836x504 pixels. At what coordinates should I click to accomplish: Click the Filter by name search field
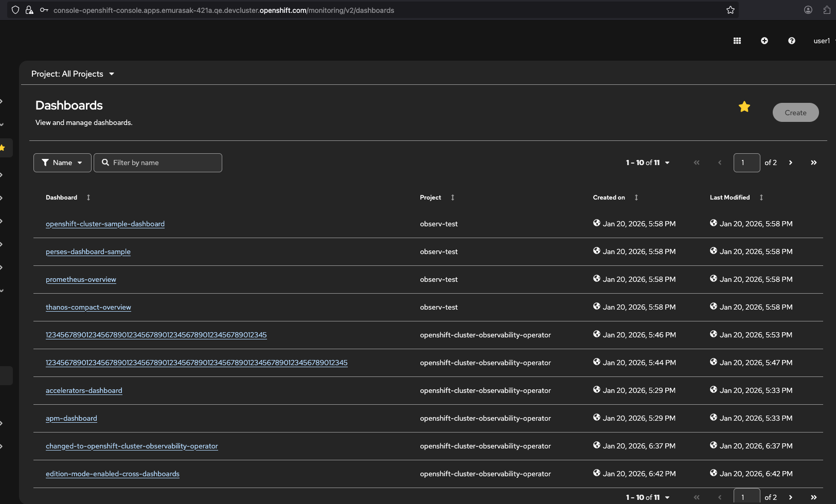pyautogui.click(x=164, y=163)
